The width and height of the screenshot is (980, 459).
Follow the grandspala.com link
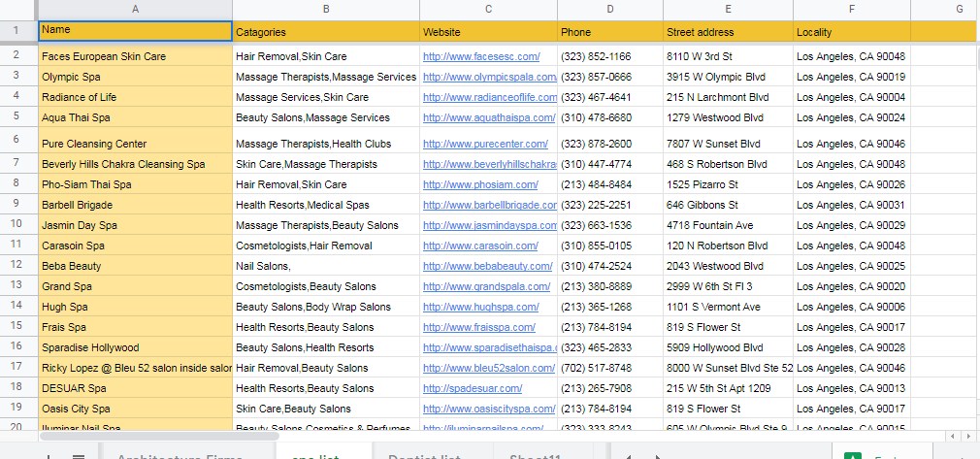pos(486,286)
